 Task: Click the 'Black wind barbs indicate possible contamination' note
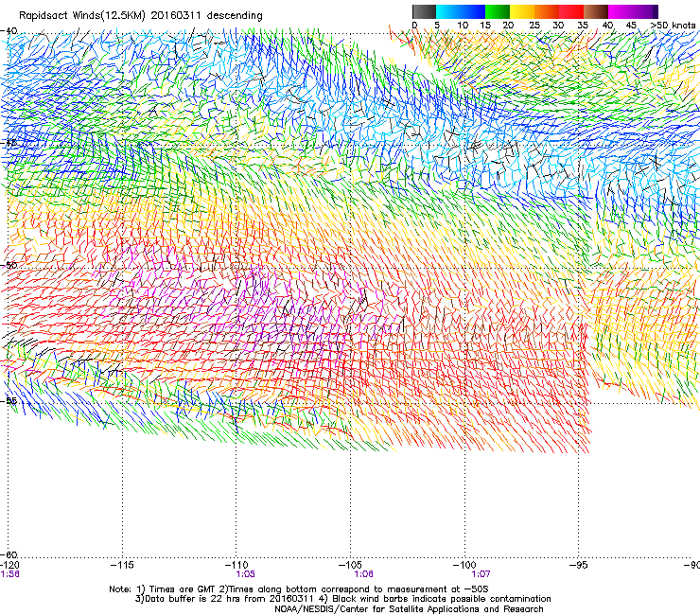coord(442,599)
